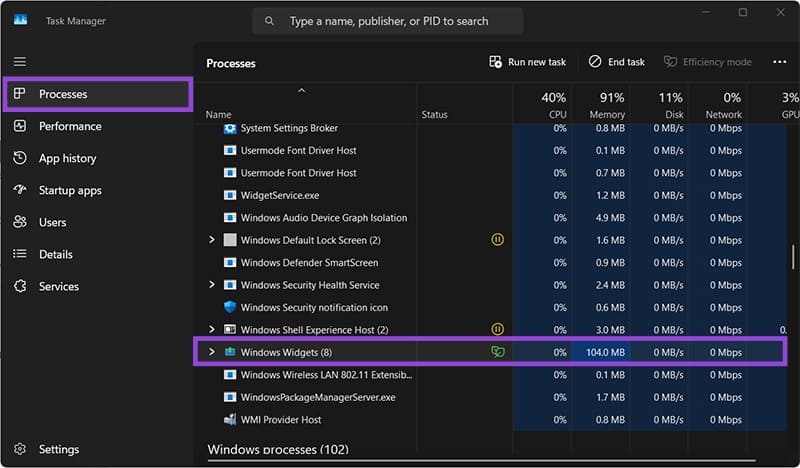Click the sort arrow above Name column

[302, 90]
